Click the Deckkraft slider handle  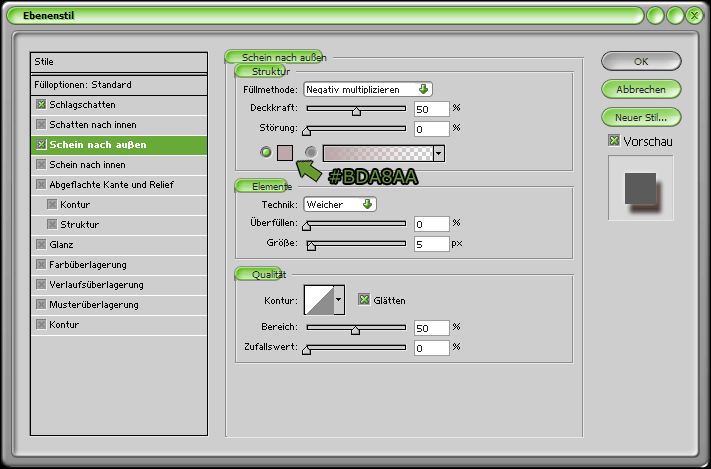(x=356, y=111)
